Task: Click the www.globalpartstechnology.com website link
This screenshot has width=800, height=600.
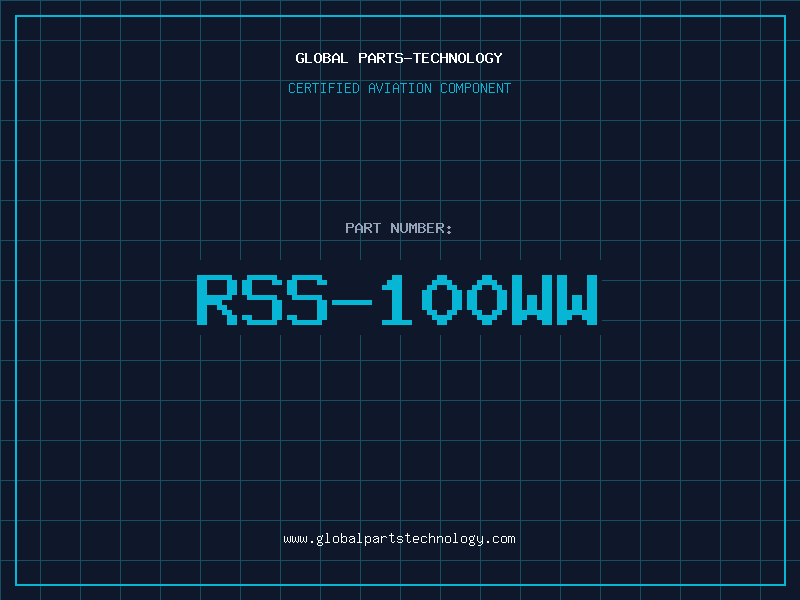Action: [x=399, y=539]
